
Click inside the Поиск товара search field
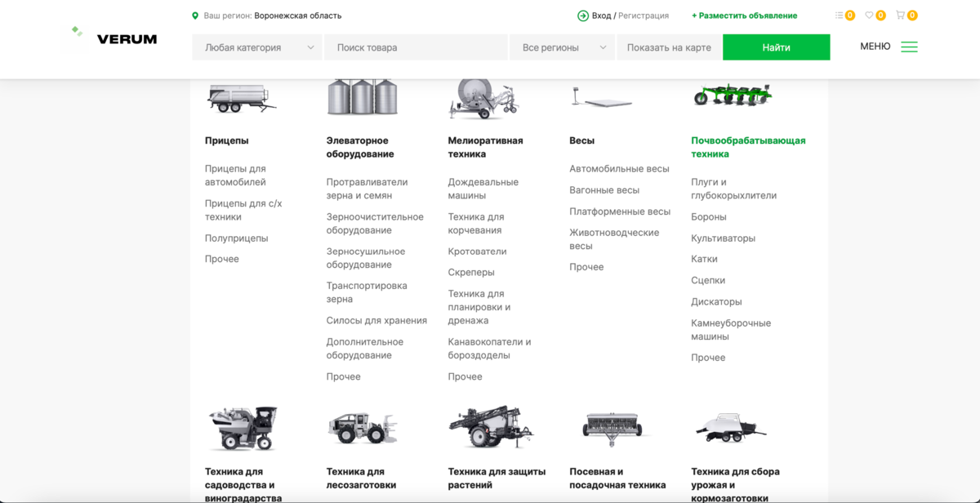click(416, 47)
